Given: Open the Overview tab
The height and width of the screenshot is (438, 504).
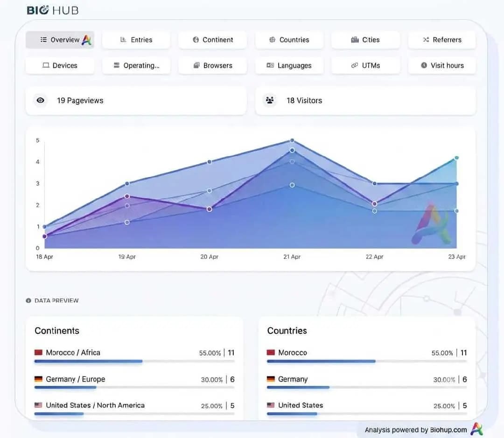Looking at the screenshot, I should tap(60, 40).
